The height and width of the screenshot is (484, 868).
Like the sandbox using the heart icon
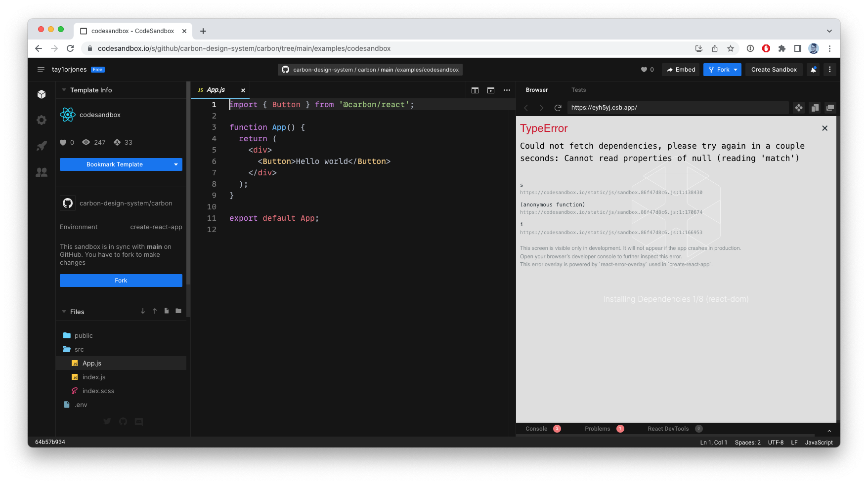[x=645, y=70]
